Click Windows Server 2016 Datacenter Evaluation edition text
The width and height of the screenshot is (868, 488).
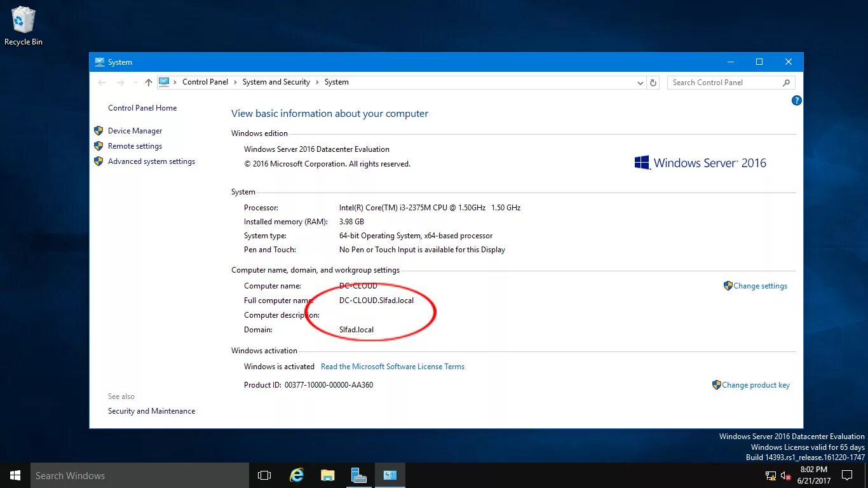click(x=316, y=149)
